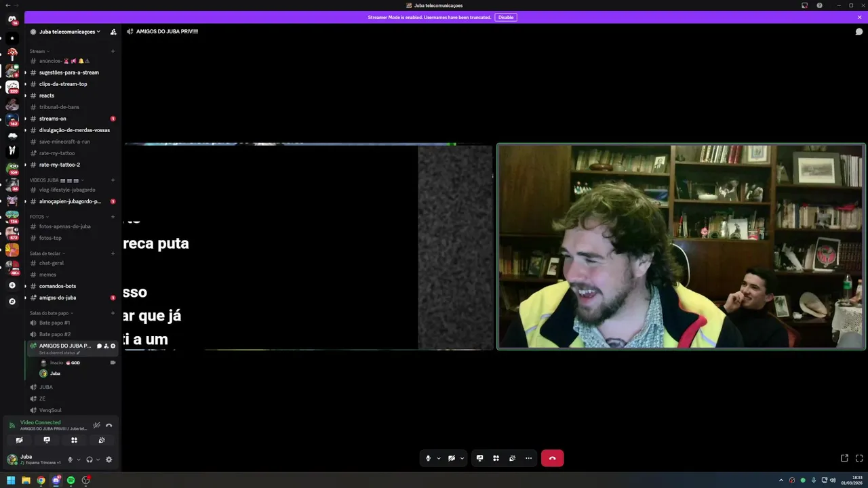Click Set a channel status
The width and height of the screenshot is (868, 488).
pos(59,353)
